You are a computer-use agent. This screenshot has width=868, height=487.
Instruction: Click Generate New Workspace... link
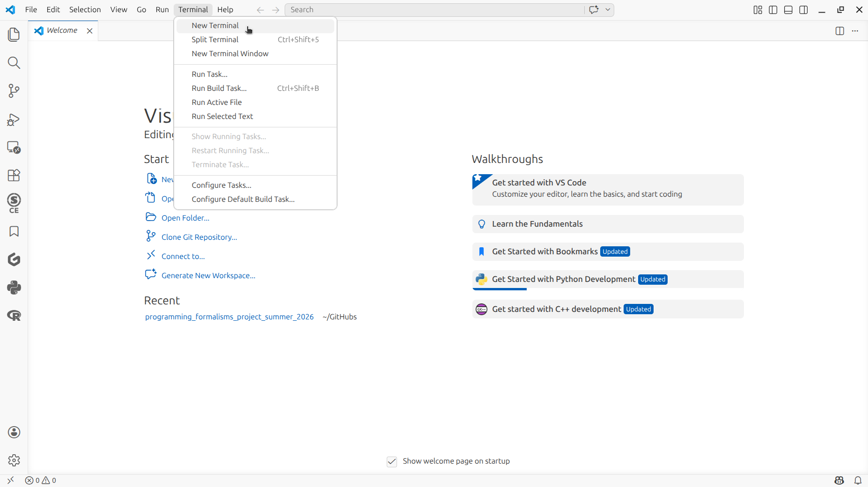[x=208, y=276]
